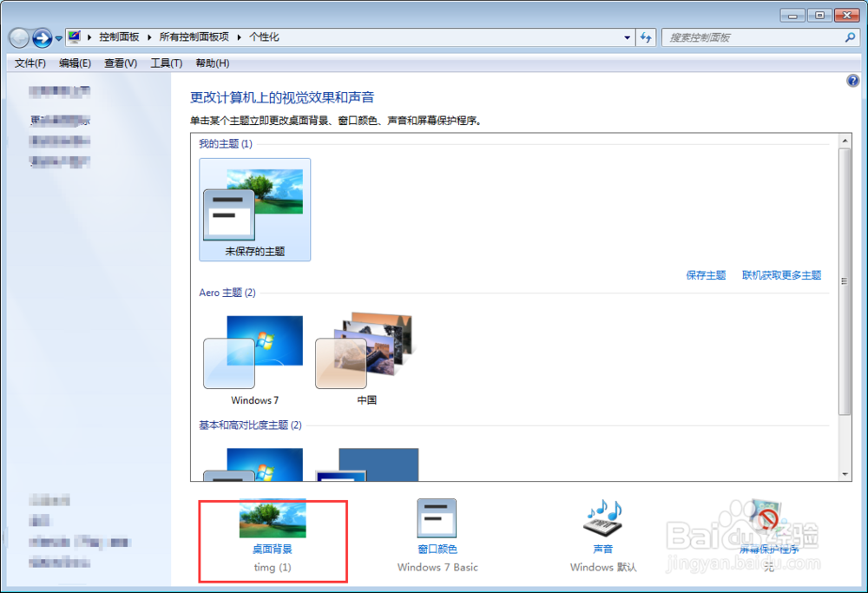Open the 窗口颜色 (Window Color) icon
This screenshot has width=868, height=593.
click(437, 519)
